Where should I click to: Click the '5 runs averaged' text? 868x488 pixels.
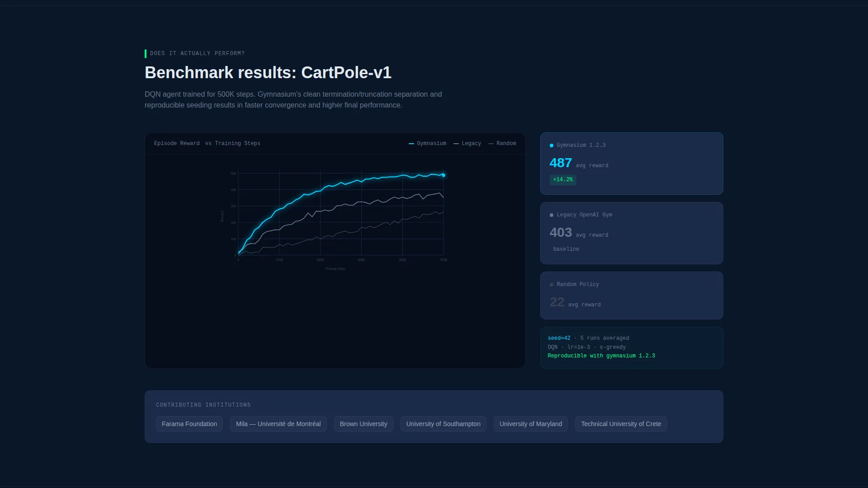(x=604, y=338)
